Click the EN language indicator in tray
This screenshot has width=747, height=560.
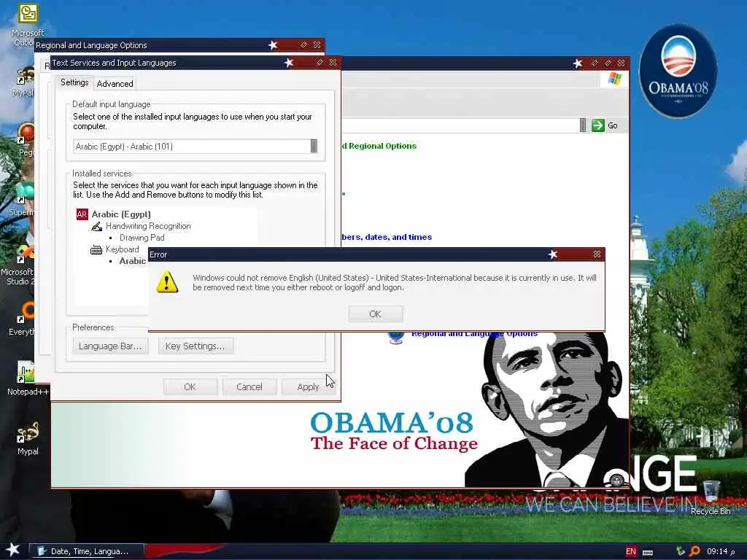click(x=631, y=551)
